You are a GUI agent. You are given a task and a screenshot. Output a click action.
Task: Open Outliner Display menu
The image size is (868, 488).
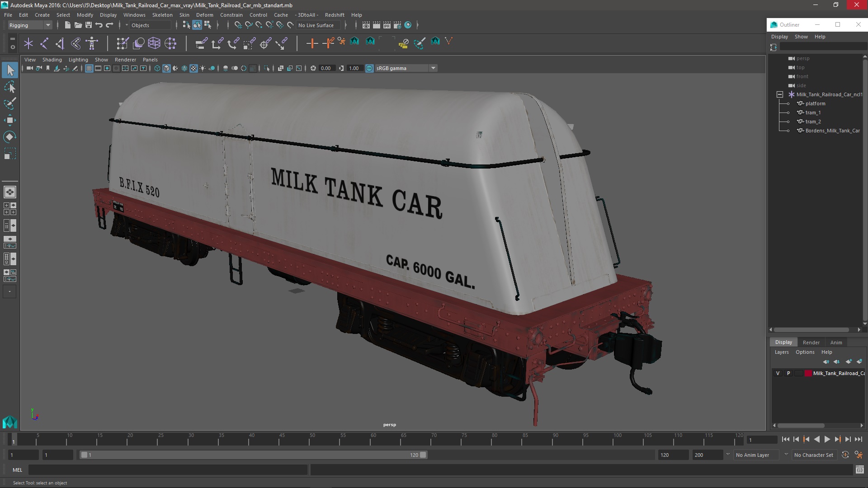pyautogui.click(x=779, y=37)
